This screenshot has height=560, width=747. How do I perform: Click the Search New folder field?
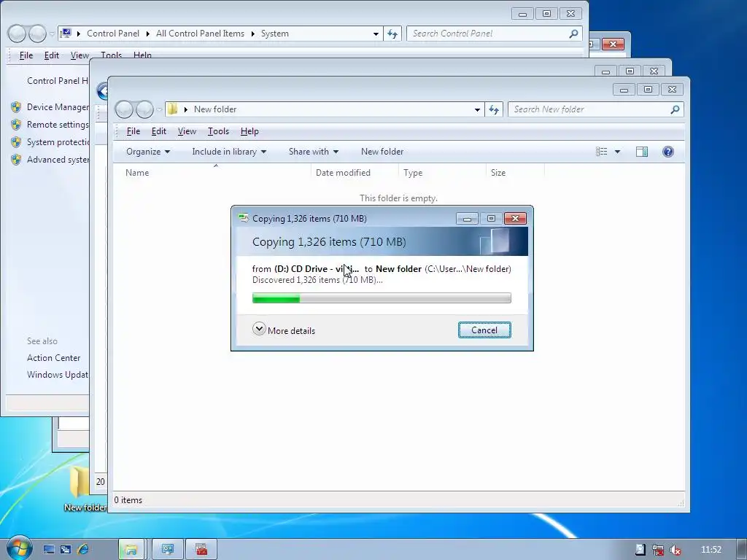point(596,109)
